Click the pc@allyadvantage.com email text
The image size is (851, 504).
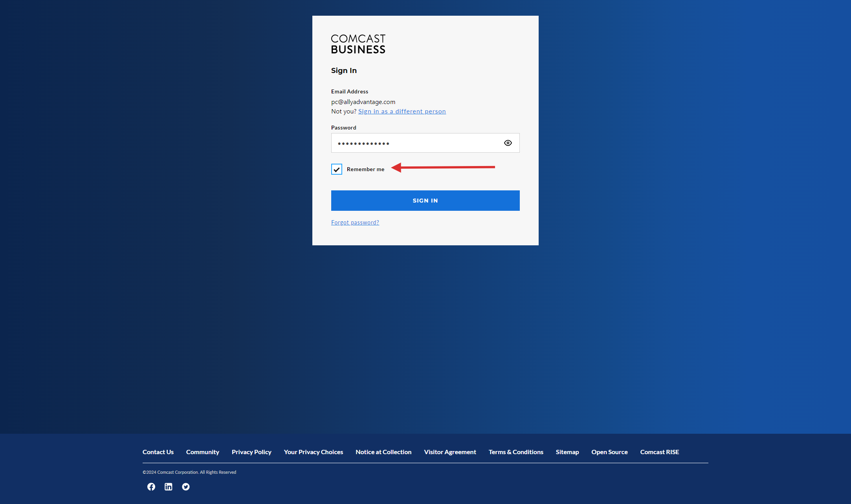click(x=363, y=102)
